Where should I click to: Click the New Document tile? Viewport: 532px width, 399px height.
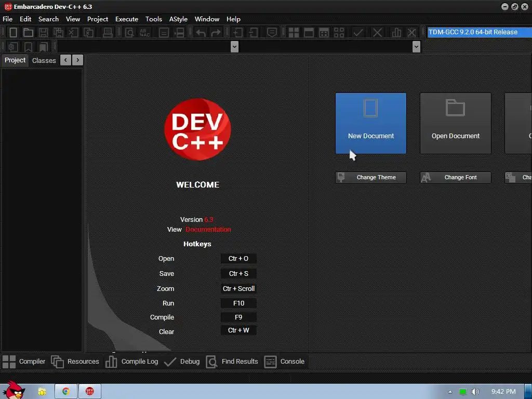coord(371,124)
